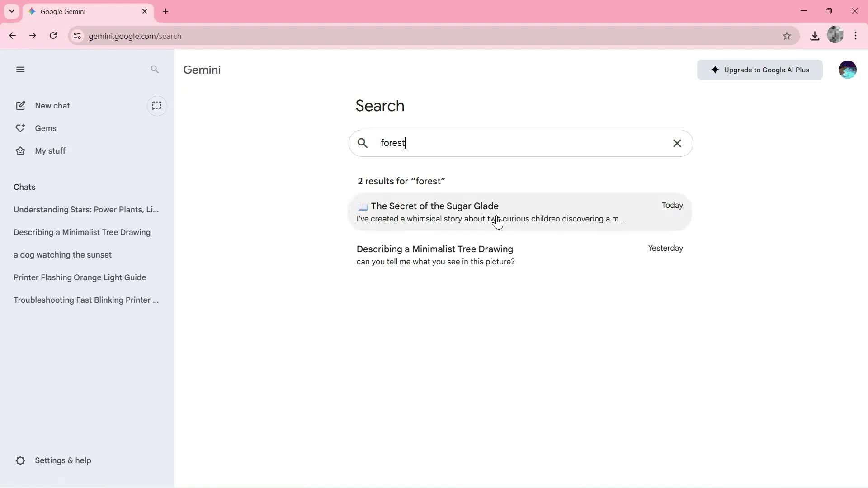
Task: Bookmark the current page
Action: (x=787, y=36)
